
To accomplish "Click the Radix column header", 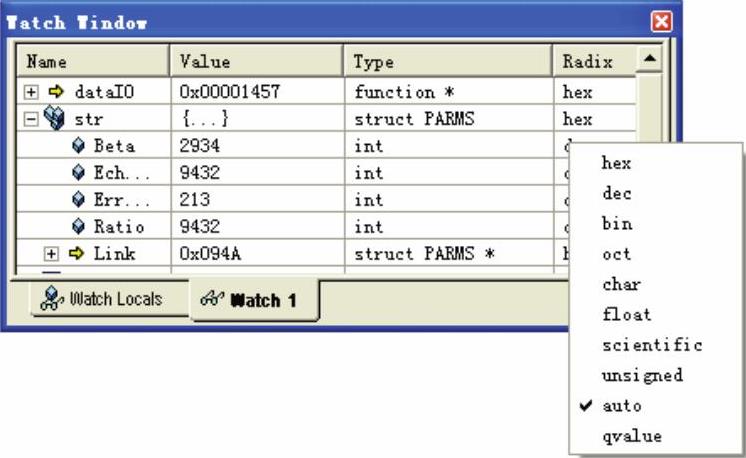I will click(595, 61).
